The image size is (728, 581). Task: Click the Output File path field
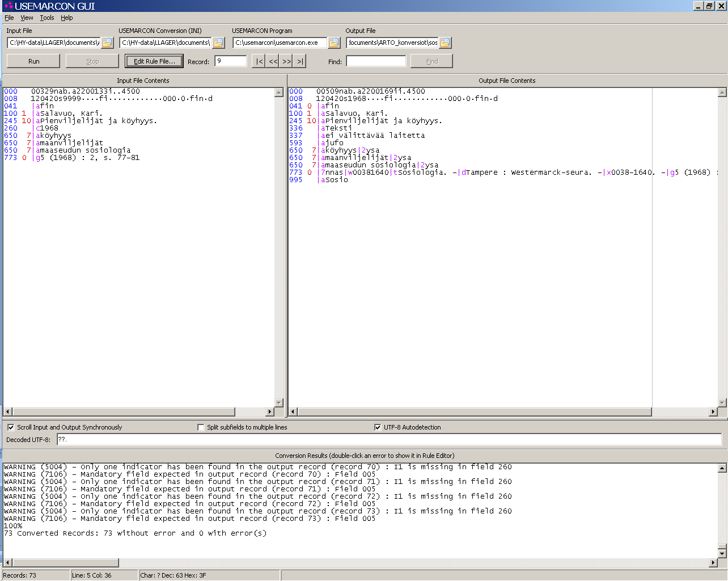point(392,43)
